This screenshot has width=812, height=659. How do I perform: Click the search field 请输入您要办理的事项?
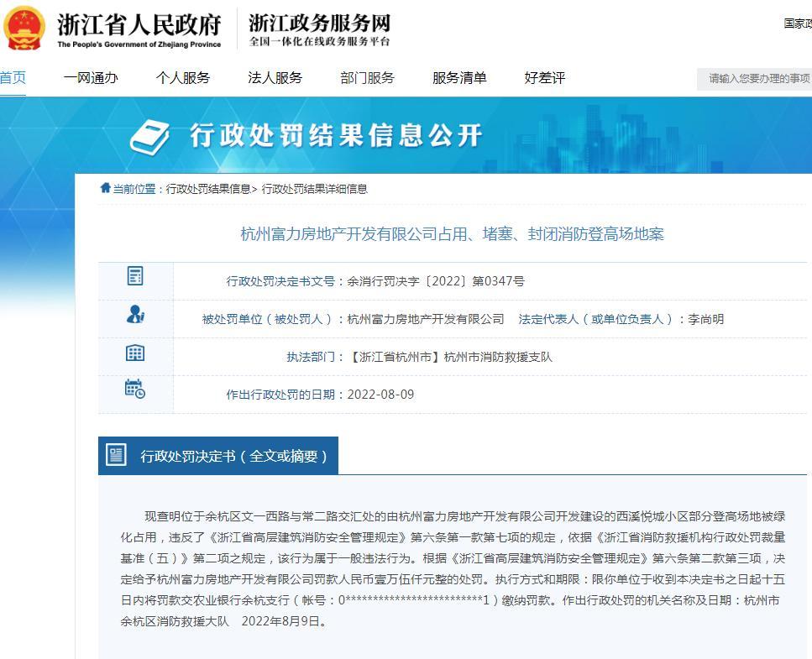(x=755, y=79)
